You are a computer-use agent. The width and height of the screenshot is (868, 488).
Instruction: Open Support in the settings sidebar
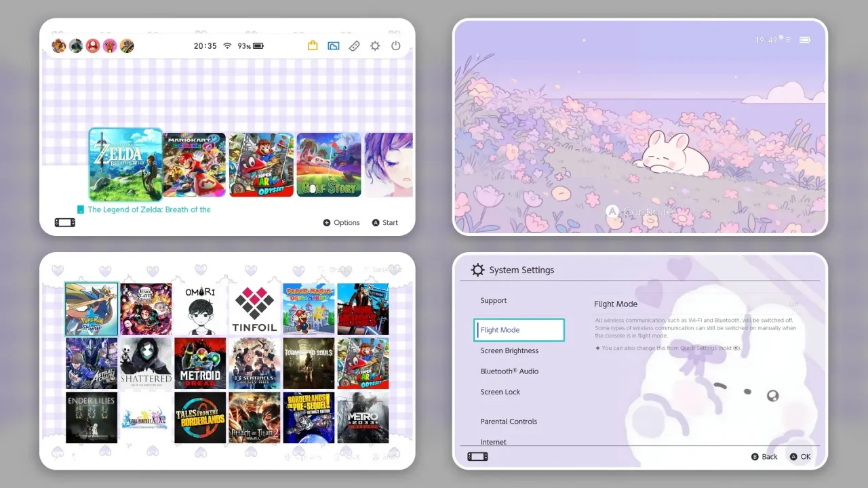click(494, 300)
